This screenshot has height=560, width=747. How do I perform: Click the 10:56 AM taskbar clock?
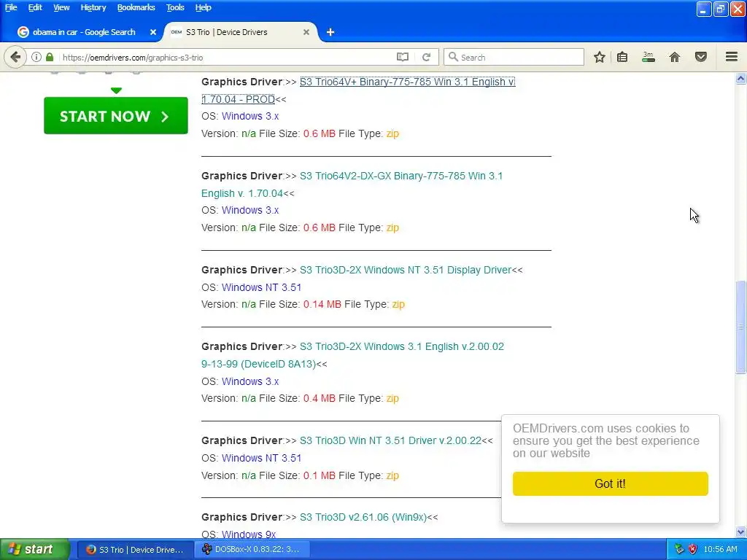pyautogui.click(x=720, y=549)
